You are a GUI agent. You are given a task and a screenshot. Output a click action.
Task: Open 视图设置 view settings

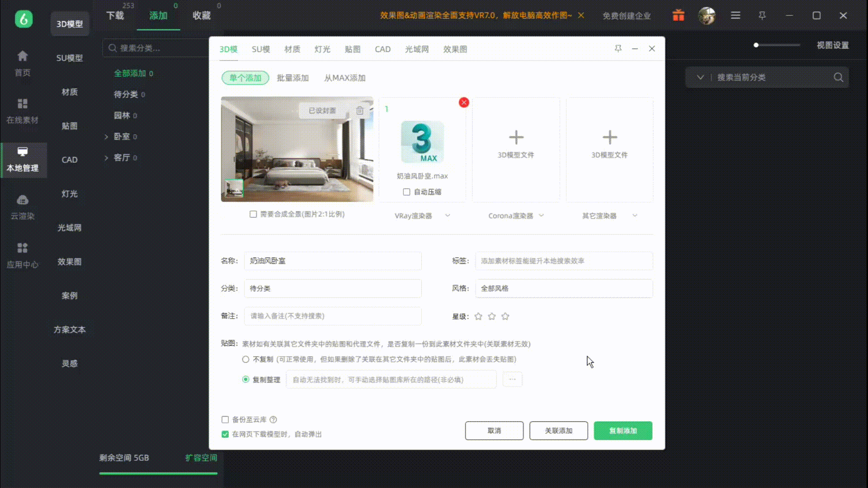point(832,45)
